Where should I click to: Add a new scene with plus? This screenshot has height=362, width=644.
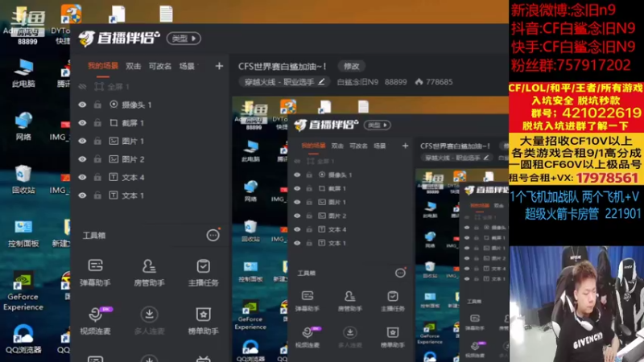pos(219,66)
